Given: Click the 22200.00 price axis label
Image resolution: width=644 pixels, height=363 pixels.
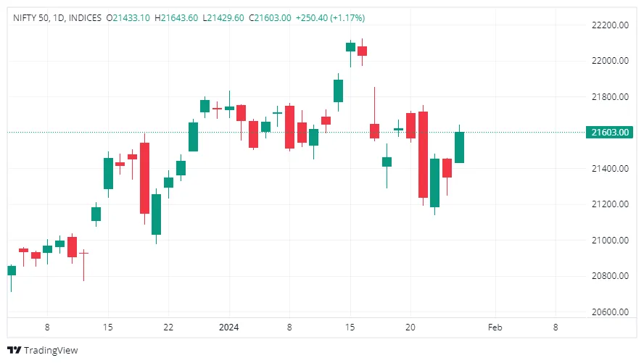Looking at the screenshot, I should pos(611,25).
